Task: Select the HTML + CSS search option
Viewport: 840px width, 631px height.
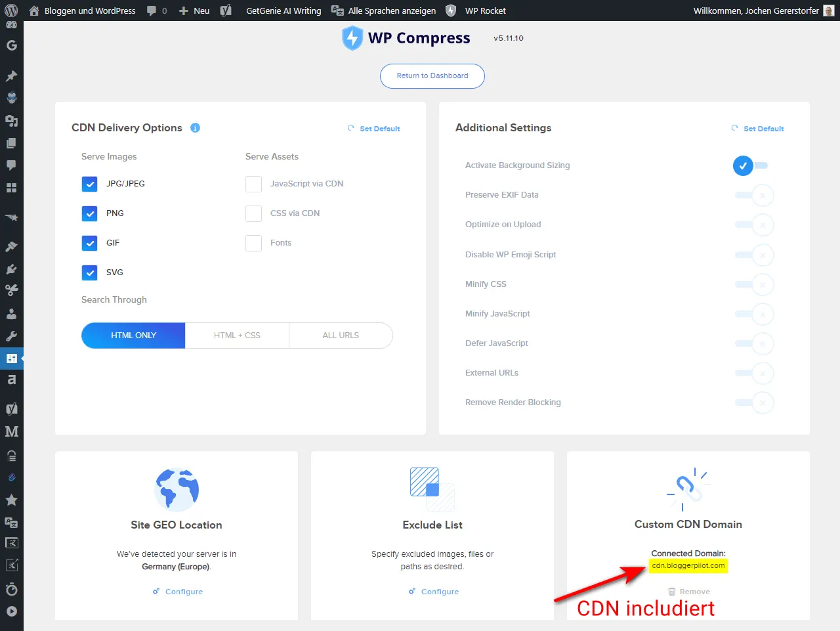Action: coord(237,336)
